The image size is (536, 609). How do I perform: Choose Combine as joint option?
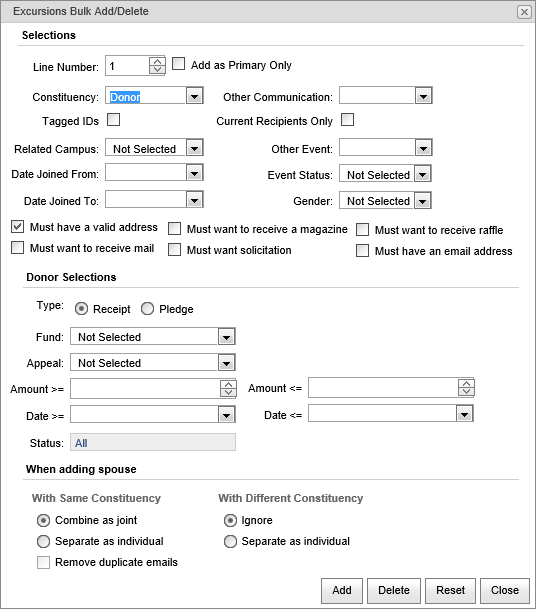click(x=44, y=520)
